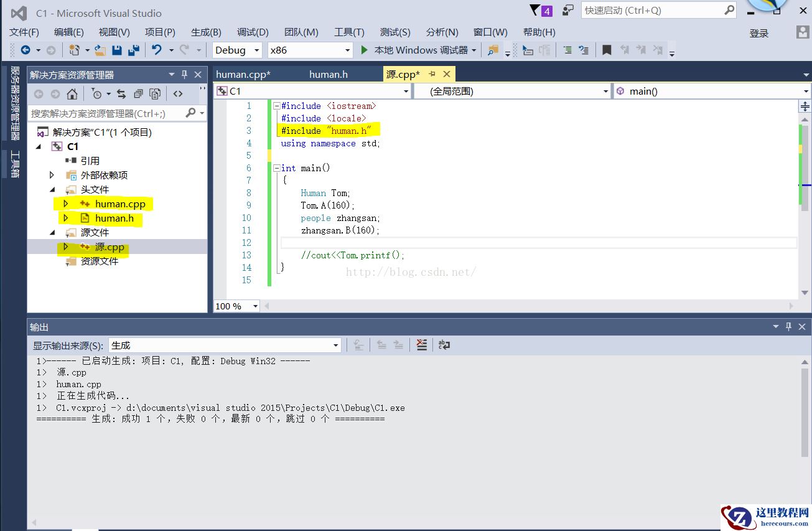
Task: Refresh the Solution Explorer view
Action: coord(122,94)
